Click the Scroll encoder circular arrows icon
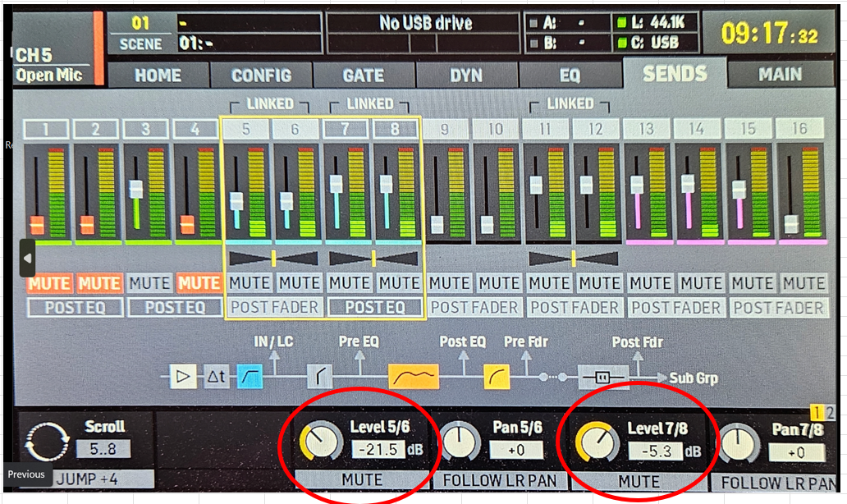Image resolution: width=847 pixels, height=504 pixels. pos(48,442)
